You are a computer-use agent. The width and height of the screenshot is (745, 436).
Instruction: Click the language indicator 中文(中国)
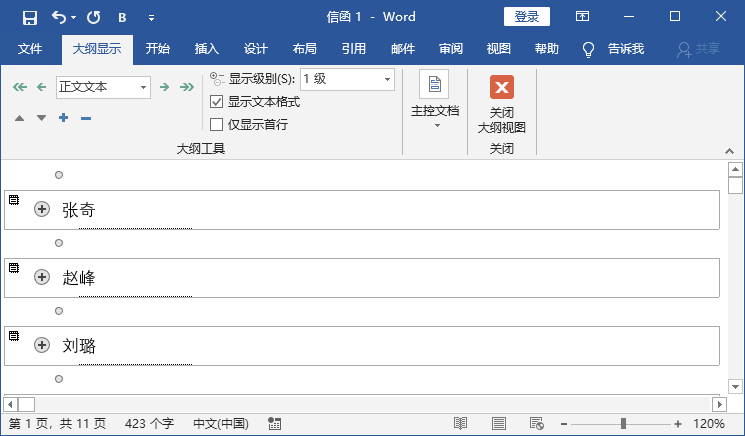click(x=221, y=424)
